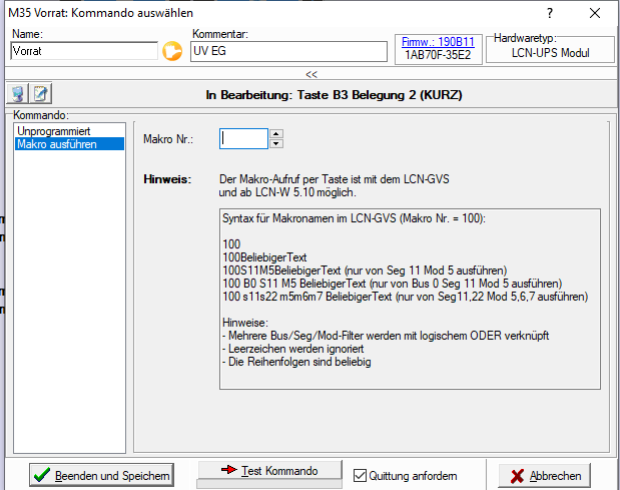Click the orange arrow icon beside Name
This screenshot has width=620, height=490.
(172, 52)
